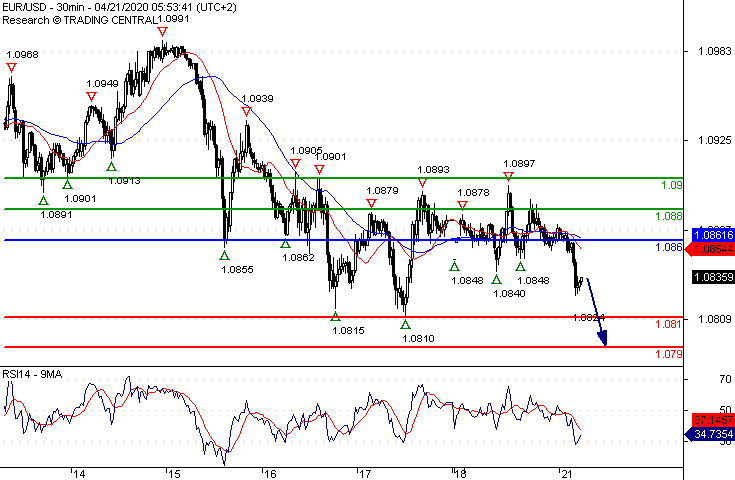Click the green triangle marker above 1.0891
The height and width of the screenshot is (480, 735).
tap(43, 201)
